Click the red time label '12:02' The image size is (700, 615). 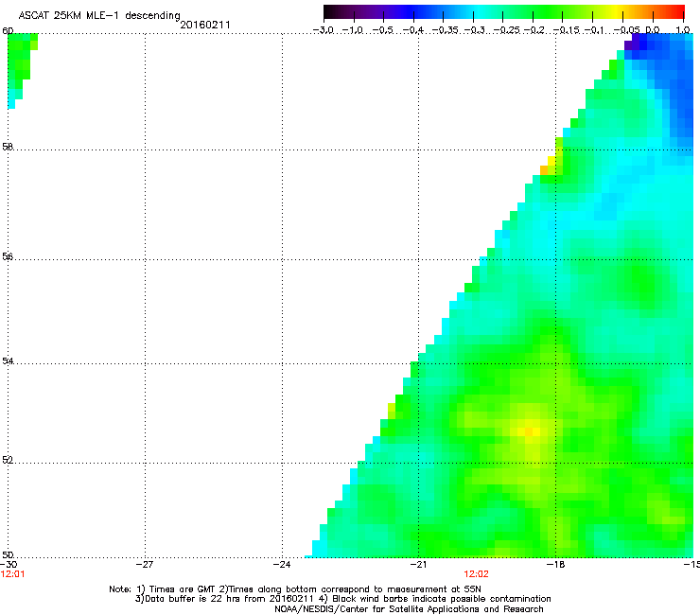[x=477, y=574]
